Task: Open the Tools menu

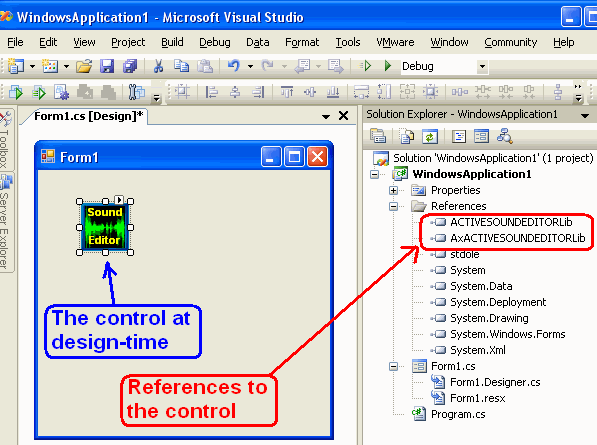Action: (348, 42)
